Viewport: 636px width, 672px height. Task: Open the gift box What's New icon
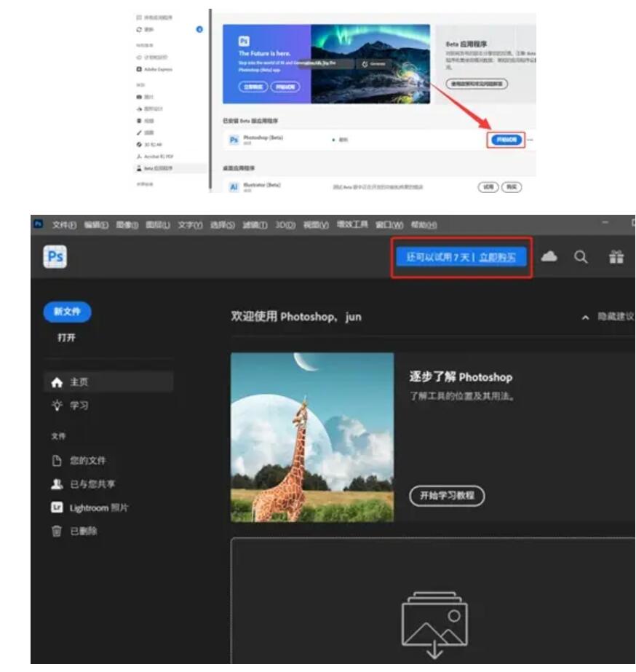(x=616, y=257)
